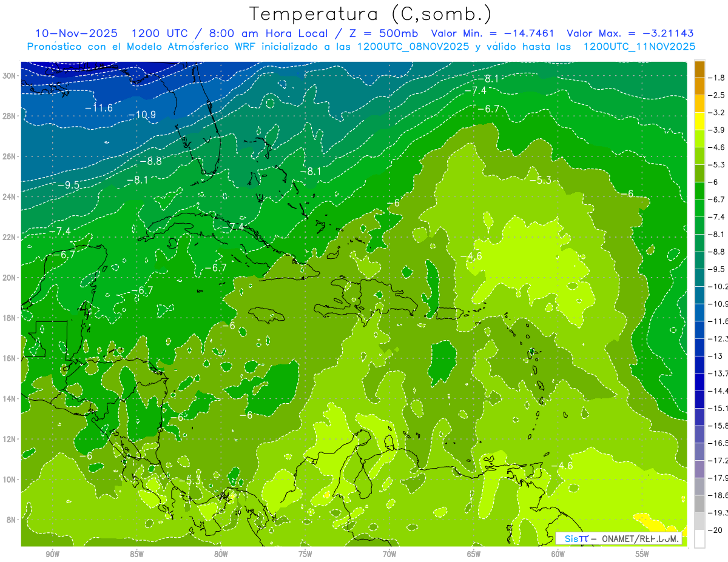Select the 28N latitude axis label
The image size is (728, 562).
click(10, 116)
